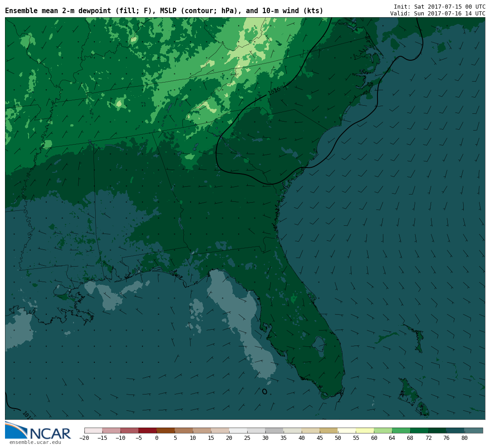Select the Valid: Sun 2017-07-16 14 UTC text
Image resolution: width=490 pixels, height=448 pixels.
[437, 14]
